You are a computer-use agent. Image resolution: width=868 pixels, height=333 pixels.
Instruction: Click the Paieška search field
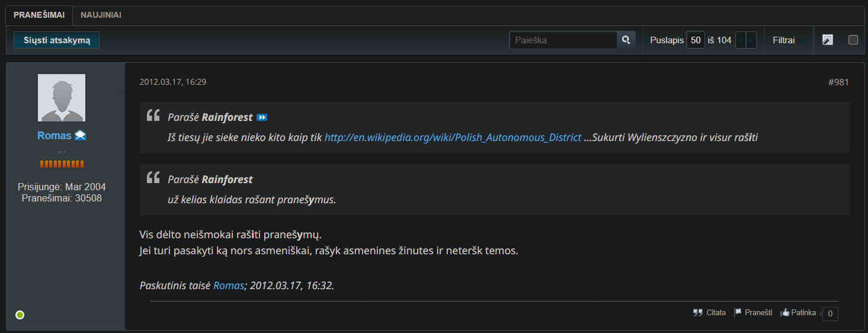pyautogui.click(x=563, y=40)
